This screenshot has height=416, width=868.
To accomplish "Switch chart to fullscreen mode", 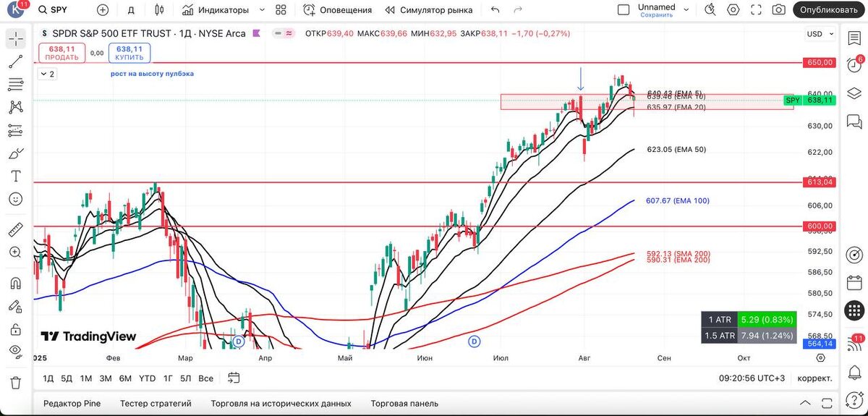I will (x=756, y=10).
